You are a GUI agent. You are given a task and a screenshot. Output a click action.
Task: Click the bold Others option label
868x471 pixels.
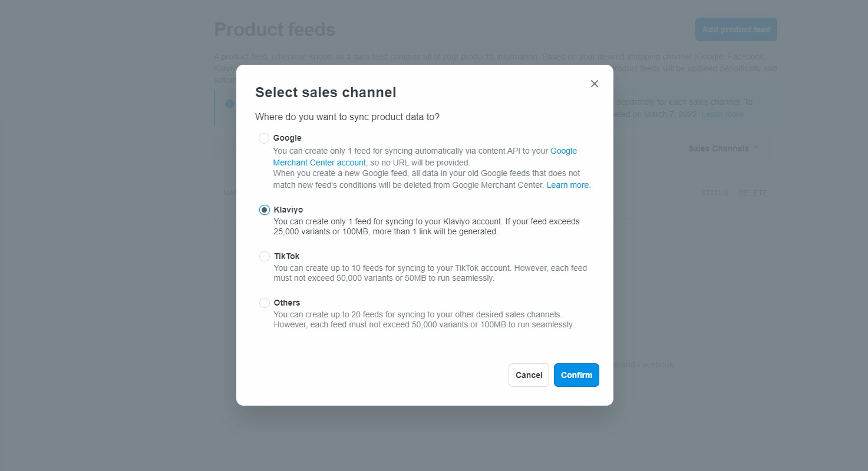pos(287,303)
